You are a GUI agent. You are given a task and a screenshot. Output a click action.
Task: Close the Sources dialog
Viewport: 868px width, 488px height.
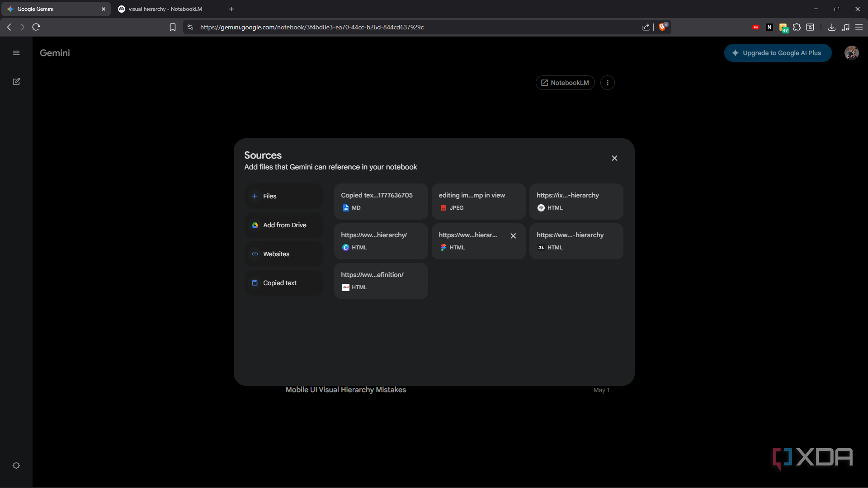614,158
